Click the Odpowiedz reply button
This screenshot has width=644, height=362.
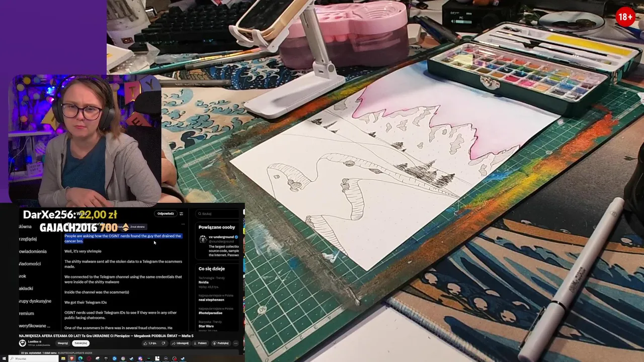[x=166, y=214]
